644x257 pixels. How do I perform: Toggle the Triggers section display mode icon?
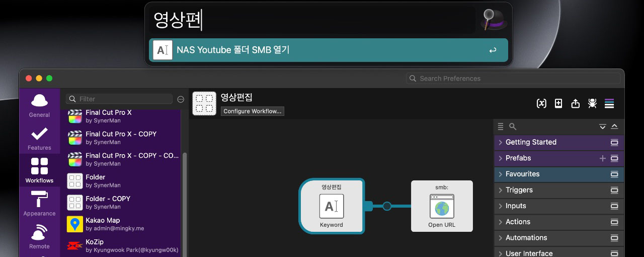click(614, 190)
